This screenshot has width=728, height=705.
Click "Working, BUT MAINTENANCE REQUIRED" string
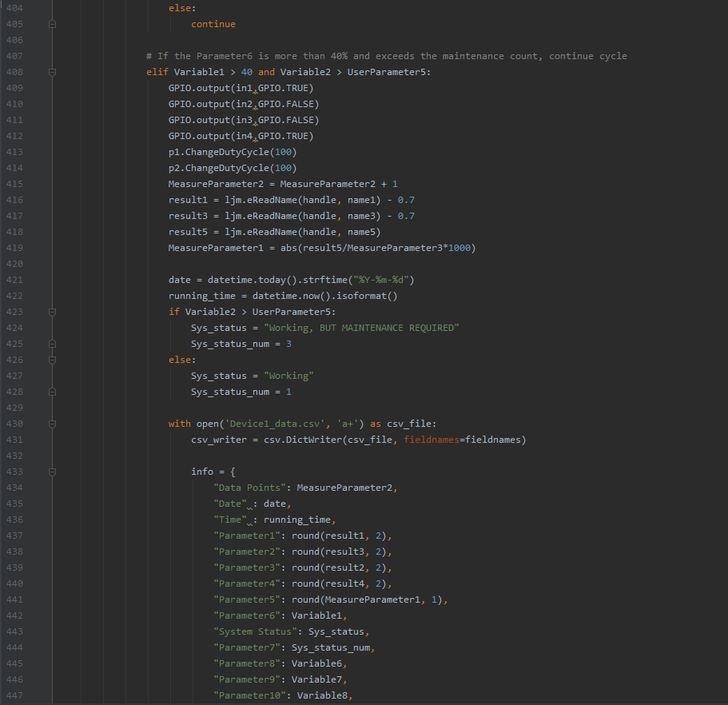[x=361, y=328]
